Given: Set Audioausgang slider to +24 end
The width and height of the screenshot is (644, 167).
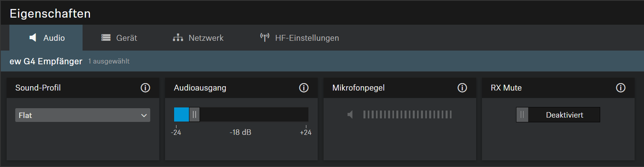Looking at the screenshot, I should (306, 114).
